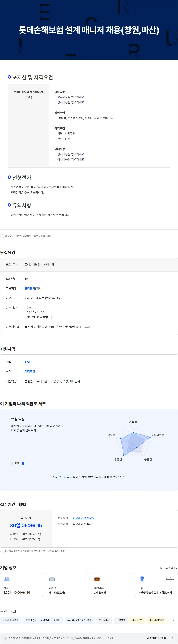Viewport: 178px width, 644px height.
Task: Click 허위사실이 발견될 경우 caution text
Action: pos(40,215)
